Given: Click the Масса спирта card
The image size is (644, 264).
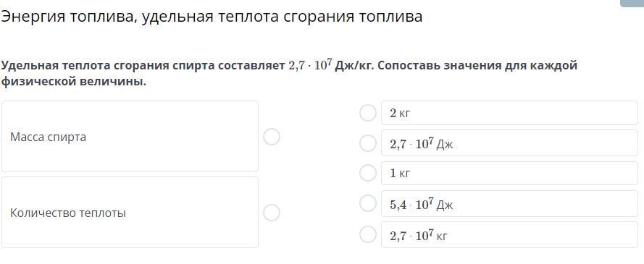Looking at the screenshot, I should pyautogui.click(x=130, y=137).
